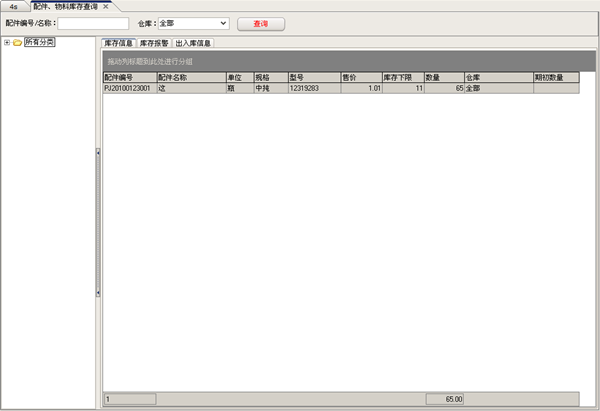Click the 仓库 column header
600x411 pixels.
click(x=497, y=77)
